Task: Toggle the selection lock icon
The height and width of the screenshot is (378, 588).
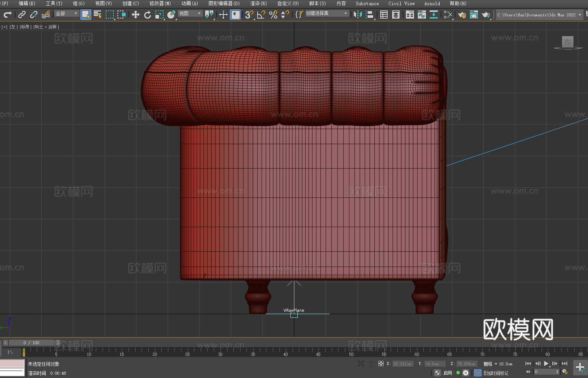Action: pos(371,364)
